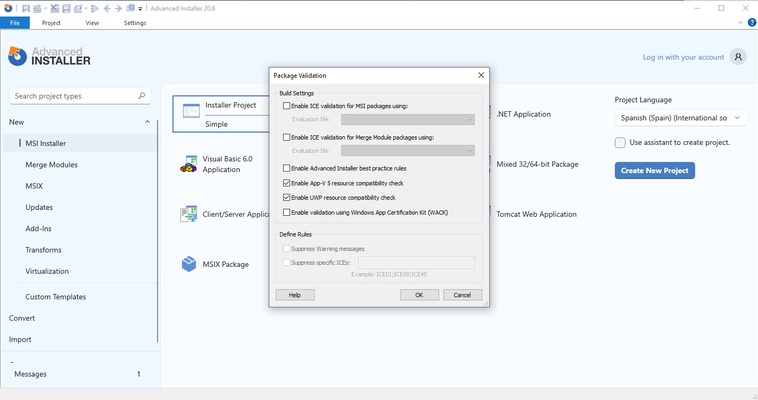
Task: Enable ICE validation for MSI packages
Action: (287, 105)
